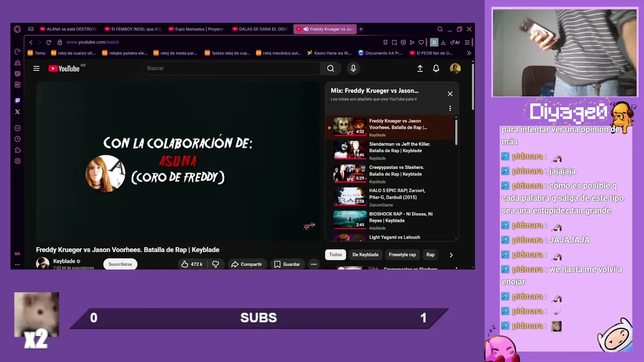Open the tab search magnifier icon
The width and height of the screenshot is (644, 362).
440,29
